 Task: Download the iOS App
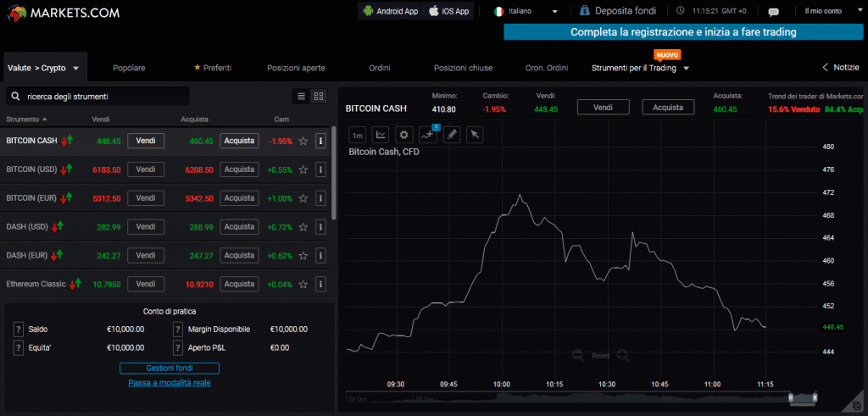pyautogui.click(x=449, y=11)
